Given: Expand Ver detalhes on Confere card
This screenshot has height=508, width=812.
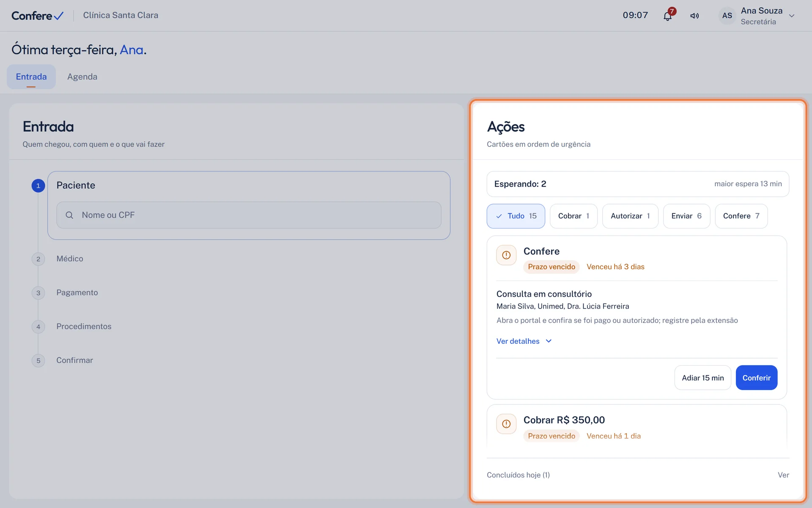Looking at the screenshot, I should pos(524,341).
